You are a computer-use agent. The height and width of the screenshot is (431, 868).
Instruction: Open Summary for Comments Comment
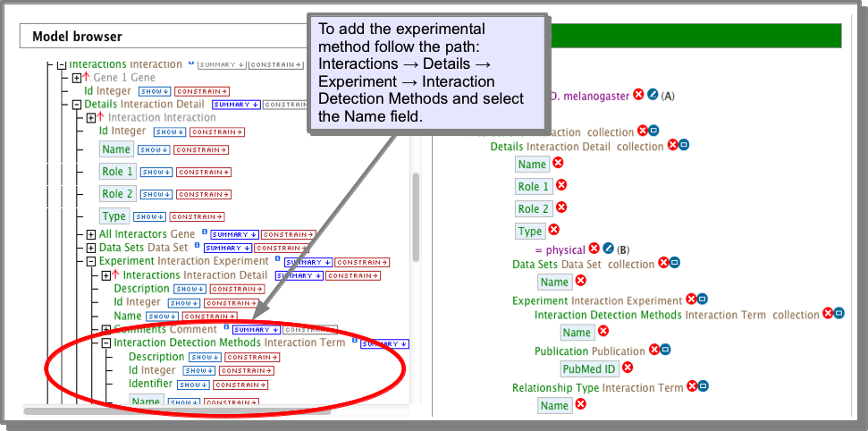(257, 330)
